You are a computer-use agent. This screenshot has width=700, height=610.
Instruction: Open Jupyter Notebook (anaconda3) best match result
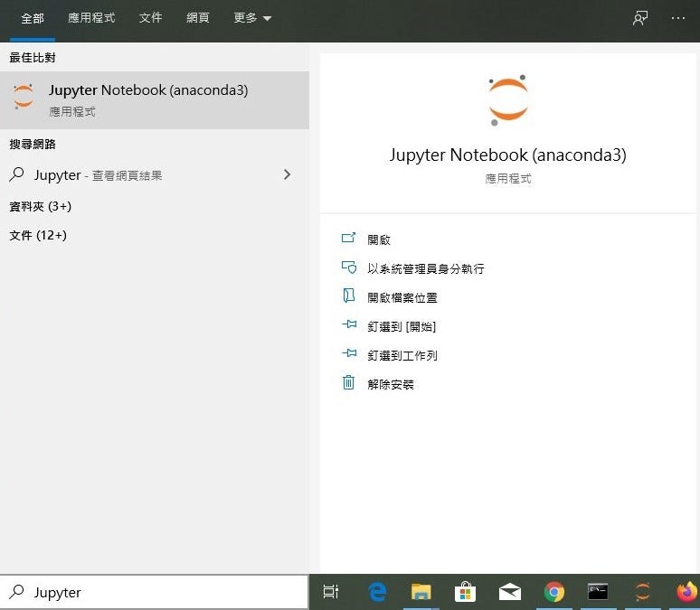coord(155,100)
